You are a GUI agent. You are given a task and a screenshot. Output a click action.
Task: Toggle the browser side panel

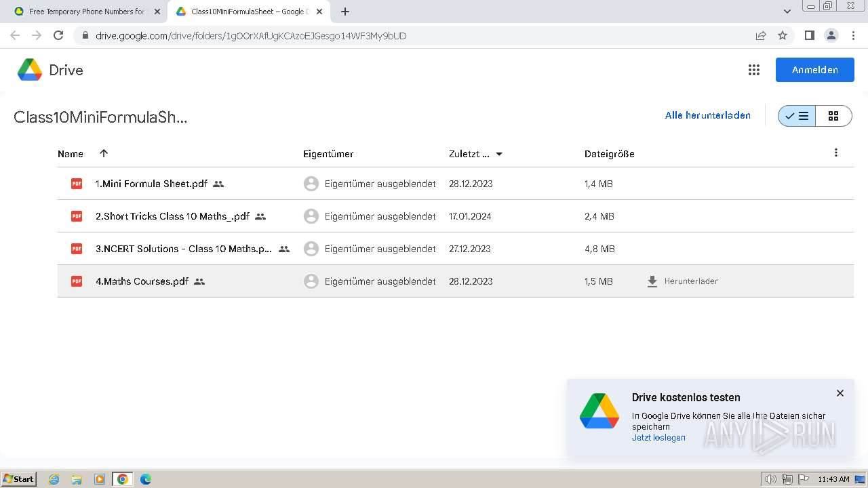click(809, 35)
